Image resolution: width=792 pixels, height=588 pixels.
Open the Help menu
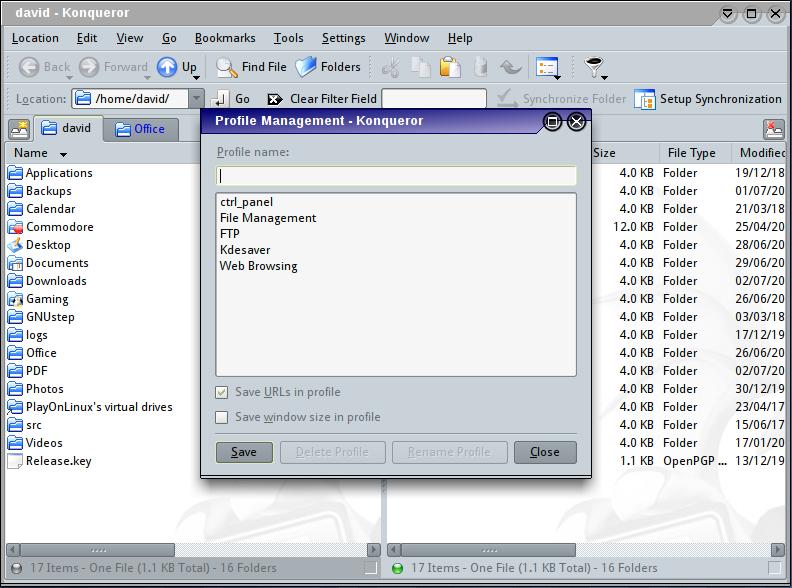[x=460, y=38]
